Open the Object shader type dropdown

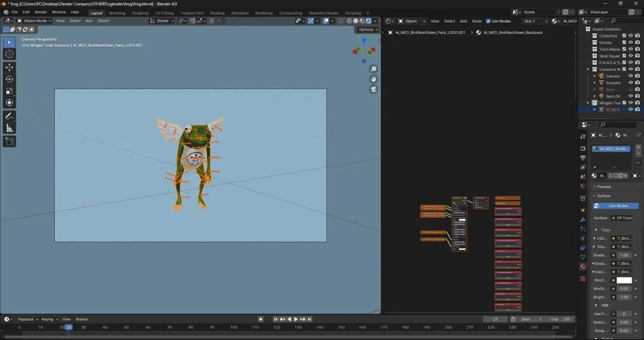point(413,21)
